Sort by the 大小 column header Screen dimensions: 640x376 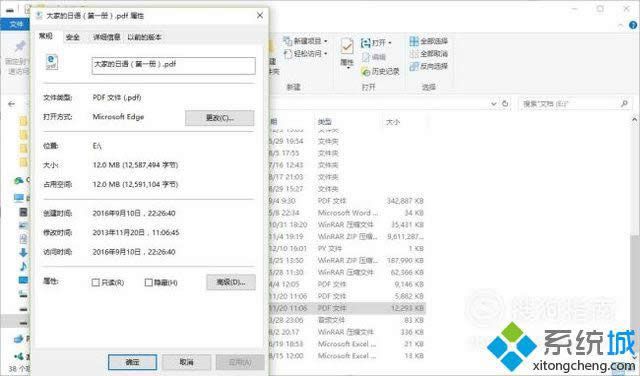tap(393, 122)
